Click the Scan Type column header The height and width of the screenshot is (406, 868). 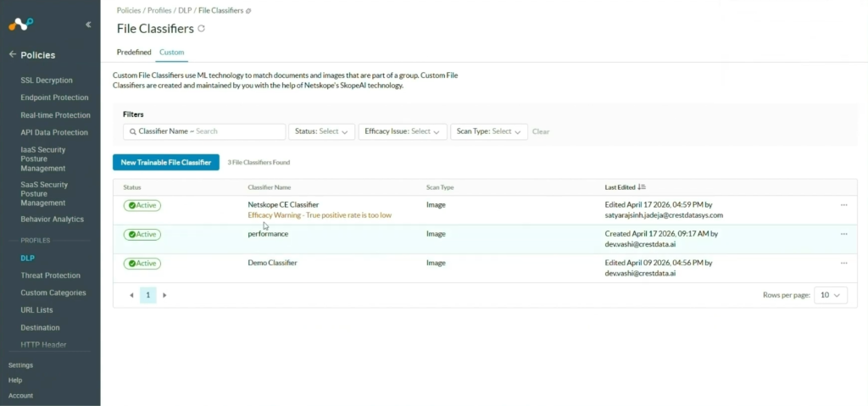440,188
